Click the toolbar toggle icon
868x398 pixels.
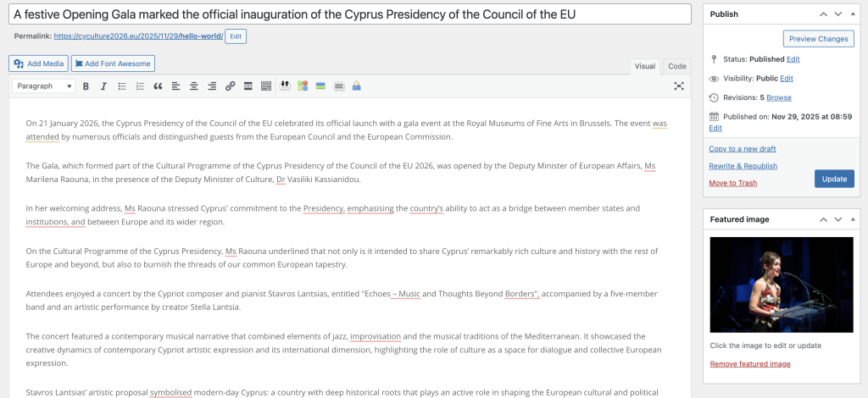tap(266, 86)
